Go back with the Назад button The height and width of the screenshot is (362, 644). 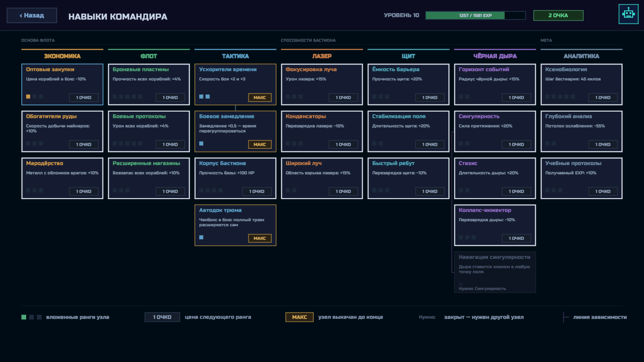pos(32,15)
